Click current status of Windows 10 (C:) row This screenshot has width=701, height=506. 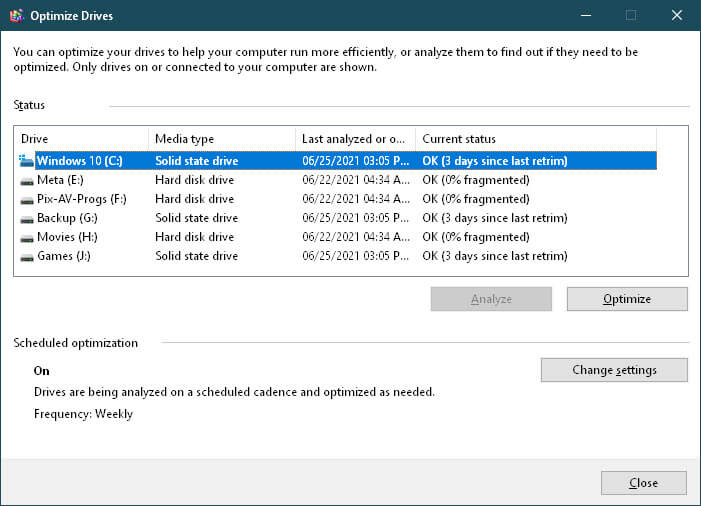495,161
